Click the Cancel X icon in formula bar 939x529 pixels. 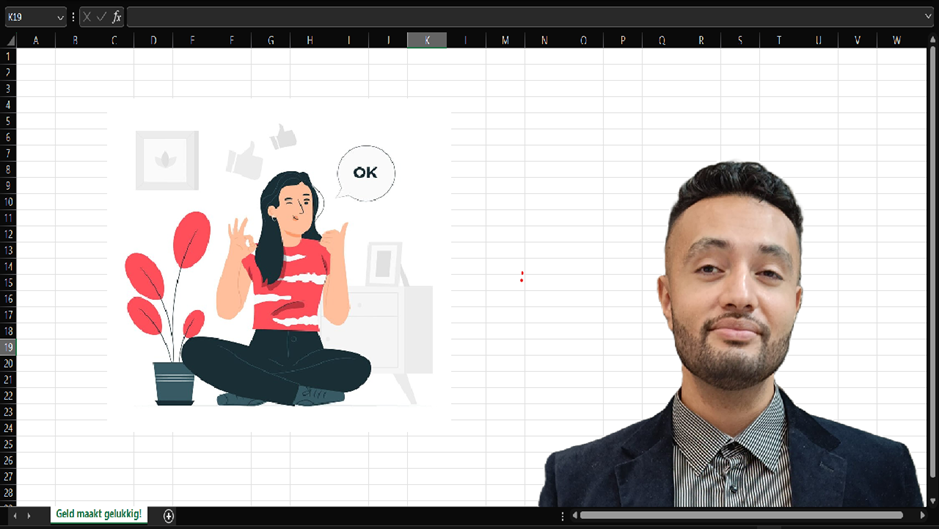pos(87,17)
